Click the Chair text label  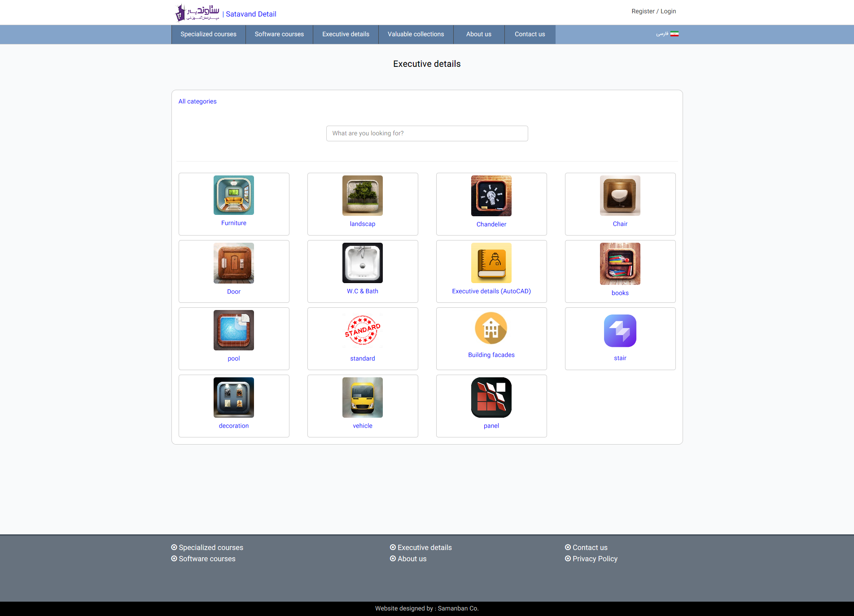pyautogui.click(x=620, y=224)
